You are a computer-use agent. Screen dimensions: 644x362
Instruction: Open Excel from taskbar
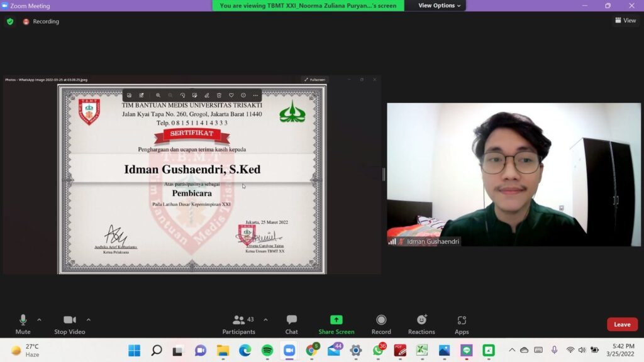(422, 351)
